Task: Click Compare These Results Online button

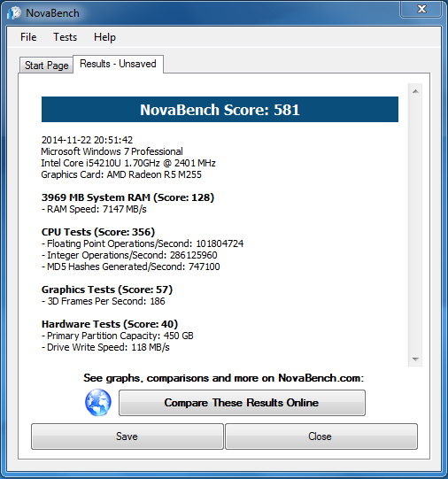Action: point(242,403)
